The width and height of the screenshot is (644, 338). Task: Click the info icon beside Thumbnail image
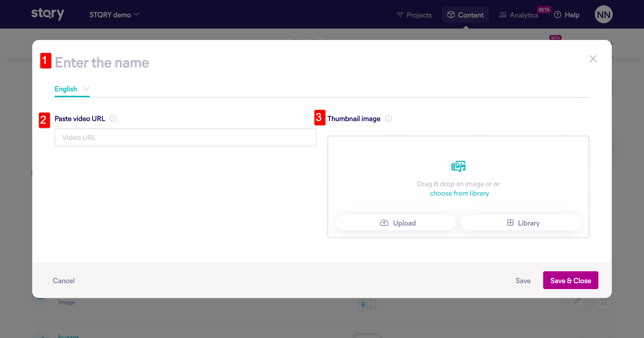click(x=388, y=118)
